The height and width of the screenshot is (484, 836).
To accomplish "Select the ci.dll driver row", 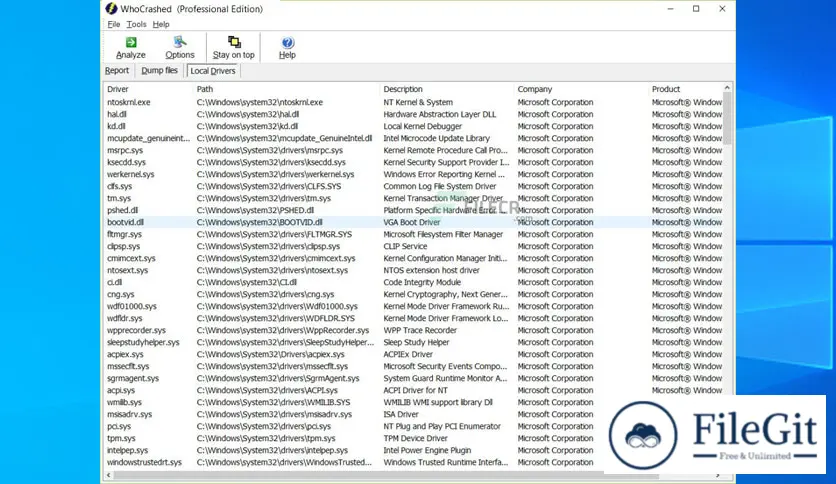I will [x=413, y=282].
